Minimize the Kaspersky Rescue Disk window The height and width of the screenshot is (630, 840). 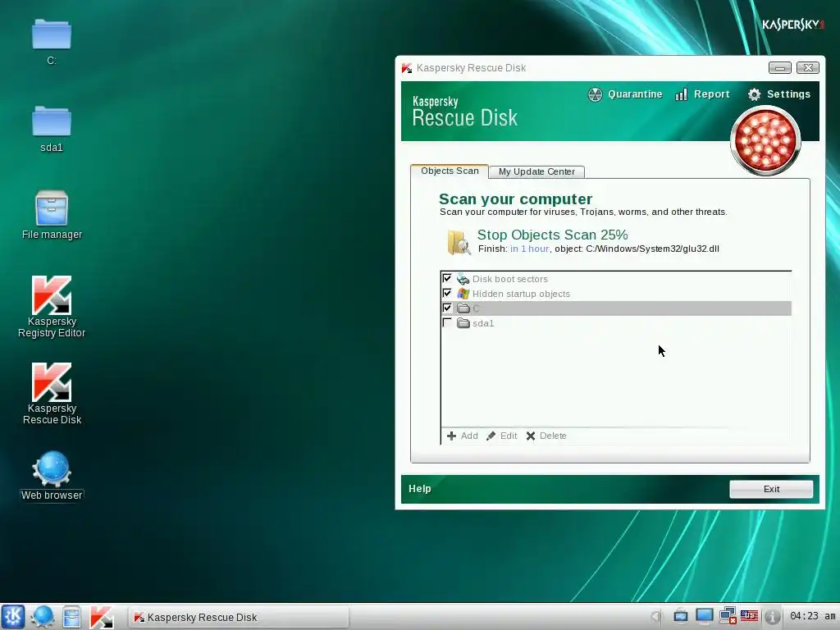(779, 67)
